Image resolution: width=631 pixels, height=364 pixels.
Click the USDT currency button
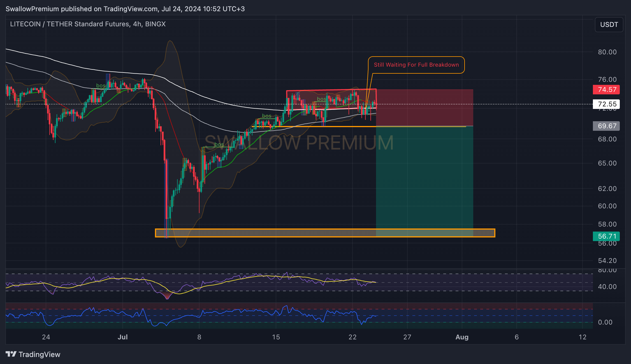(x=609, y=25)
